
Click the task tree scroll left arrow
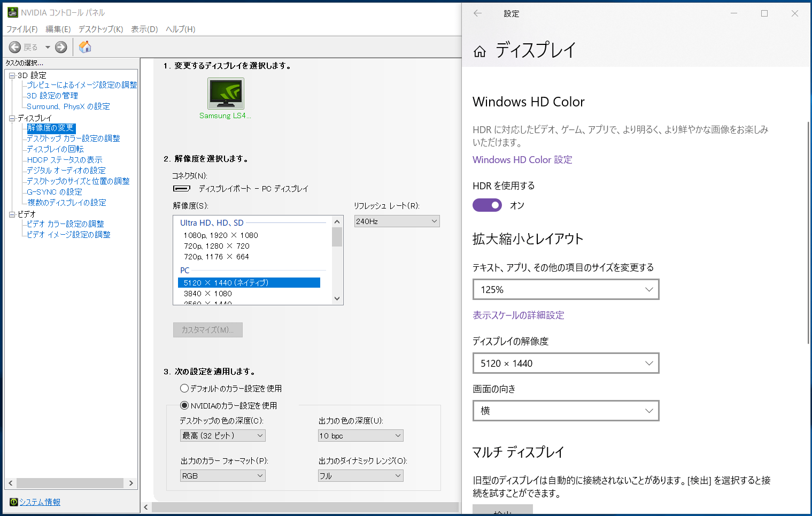pos(11,483)
